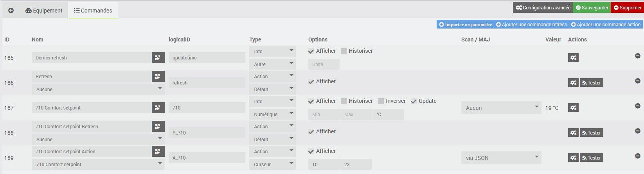Click Ajouter une commande action
The image size is (644, 174).
606,24
